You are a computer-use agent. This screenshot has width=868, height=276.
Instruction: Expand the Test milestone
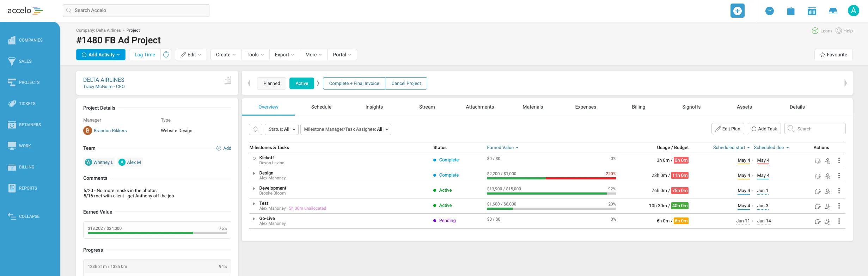coord(254,204)
